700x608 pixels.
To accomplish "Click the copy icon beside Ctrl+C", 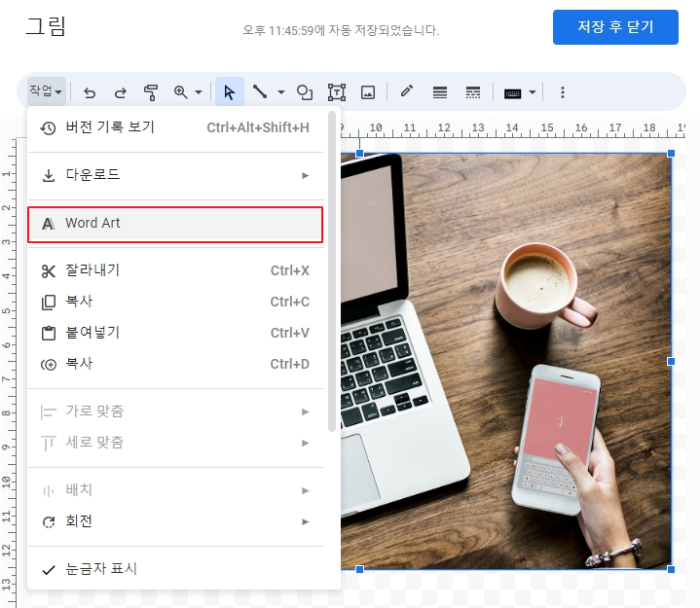I will pos(49,302).
